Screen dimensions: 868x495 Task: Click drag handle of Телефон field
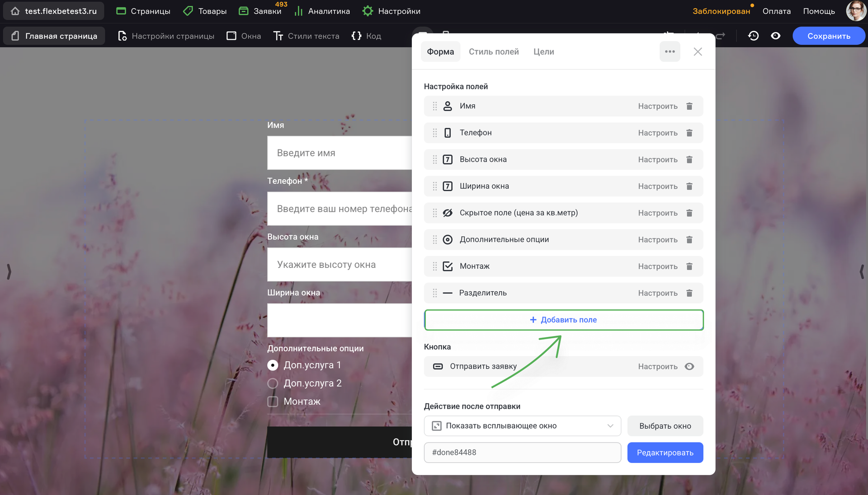[x=434, y=133]
